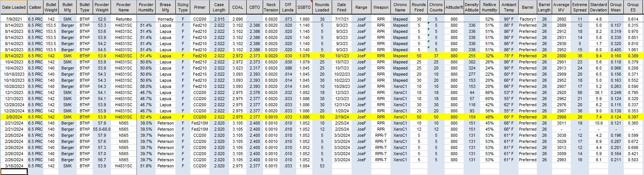Viewport: 644px width, 175px height.
Task: Click the Case Length header
Action: point(219,7)
